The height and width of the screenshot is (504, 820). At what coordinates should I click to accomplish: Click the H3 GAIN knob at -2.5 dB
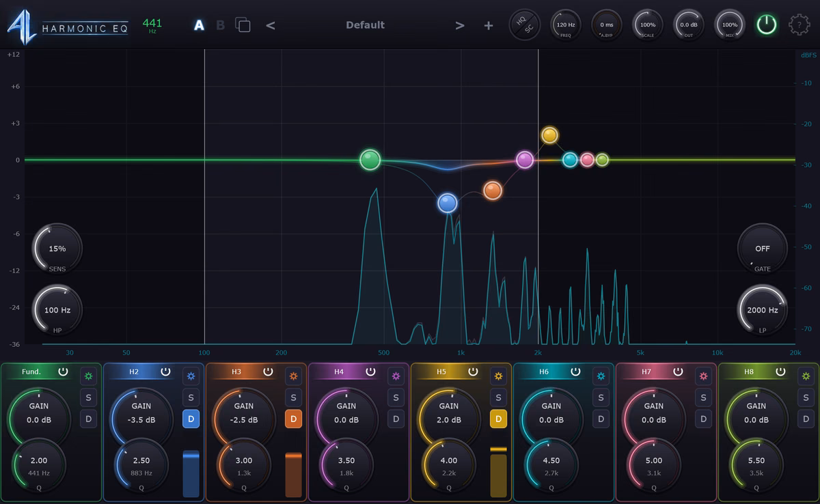pos(244,417)
